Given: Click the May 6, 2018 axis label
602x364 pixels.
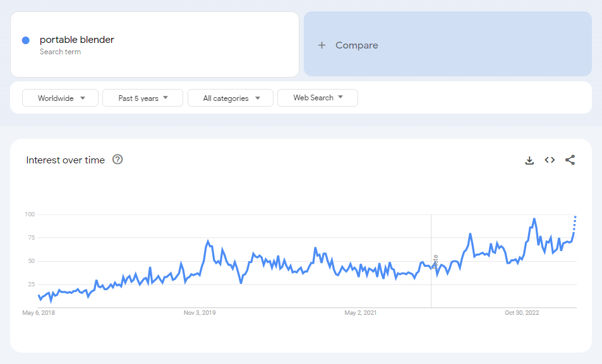Looking at the screenshot, I should pyautogui.click(x=38, y=312).
